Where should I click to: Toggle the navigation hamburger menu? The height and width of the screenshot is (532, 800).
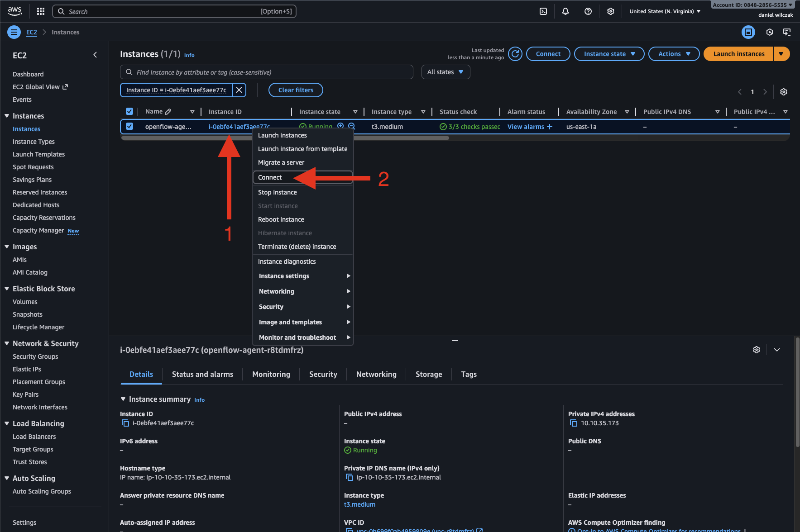click(x=14, y=32)
